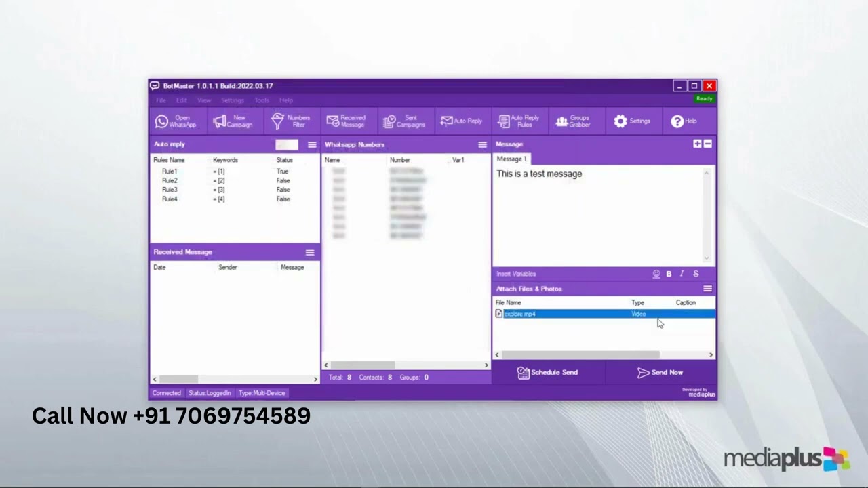Apply strikethrough formatting to message
The width and height of the screenshot is (868, 488).
point(696,274)
